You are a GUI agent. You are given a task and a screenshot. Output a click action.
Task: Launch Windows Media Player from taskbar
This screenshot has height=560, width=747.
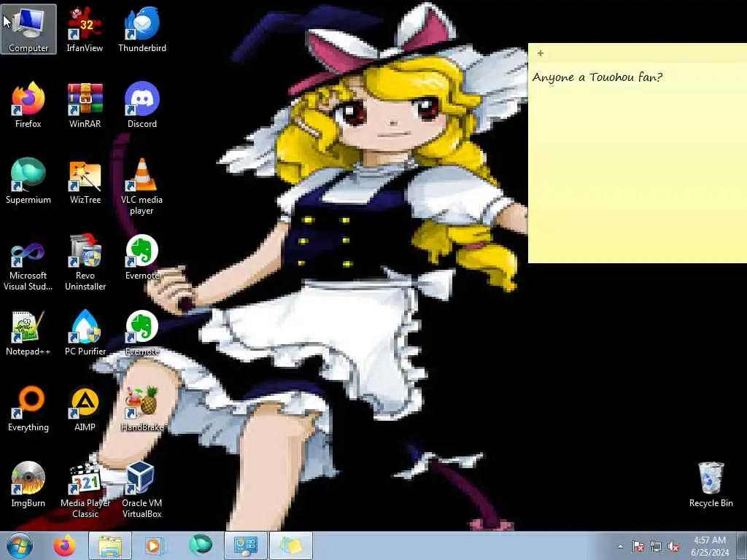(153, 545)
